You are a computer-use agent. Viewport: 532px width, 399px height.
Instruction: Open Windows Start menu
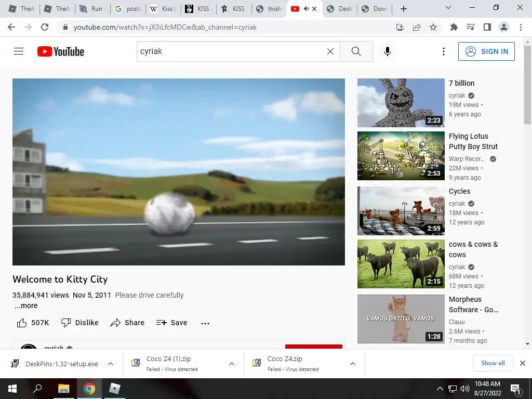(x=12, y=389)
